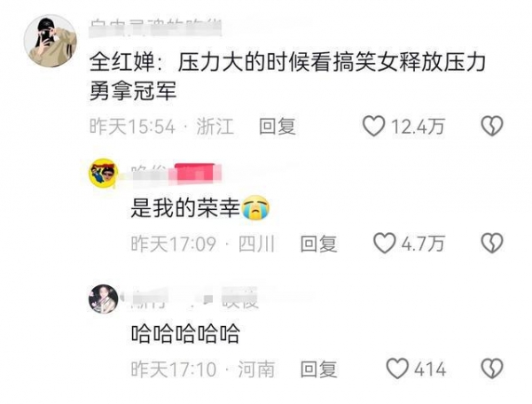
Task: Open avatar of 河南 commenter
Action: 104,299
